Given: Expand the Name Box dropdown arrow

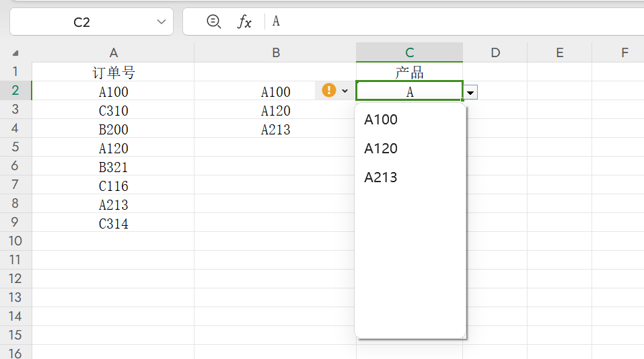Looking at the screenshot, I should (x=161, y=22).
